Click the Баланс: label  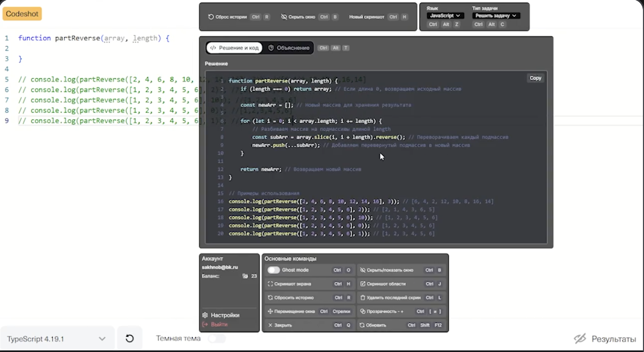(211, 276)
